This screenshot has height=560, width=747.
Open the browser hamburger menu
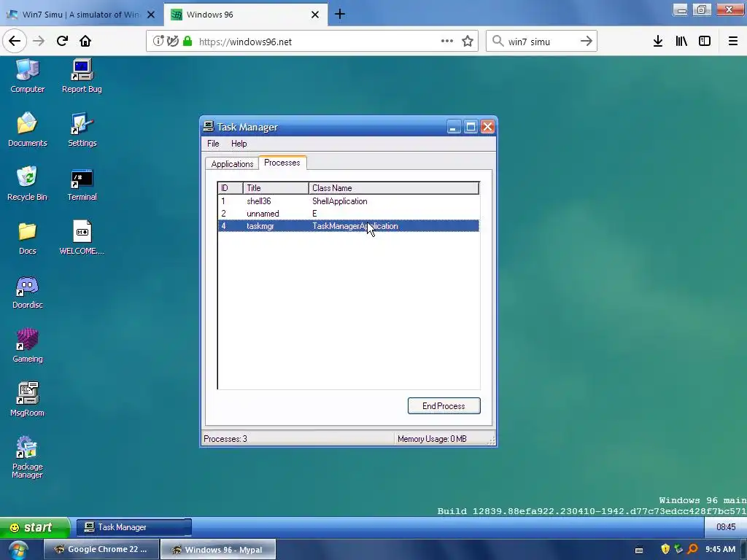coord(732,42)
